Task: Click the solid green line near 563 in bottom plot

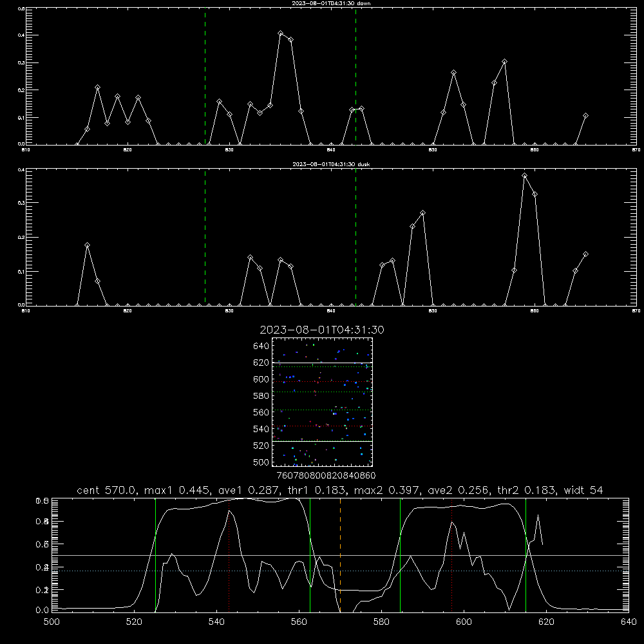Action: [310, 555]
